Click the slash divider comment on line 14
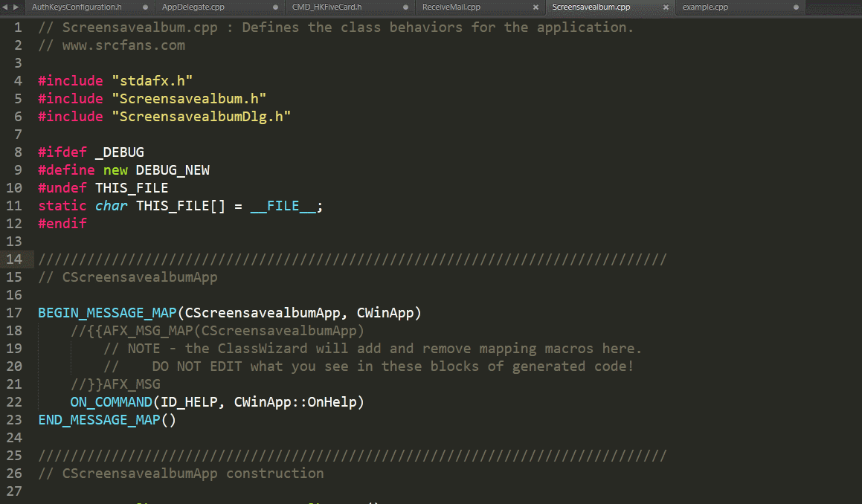This screenshot has width=862, height=504. click(x=353, y=259)
